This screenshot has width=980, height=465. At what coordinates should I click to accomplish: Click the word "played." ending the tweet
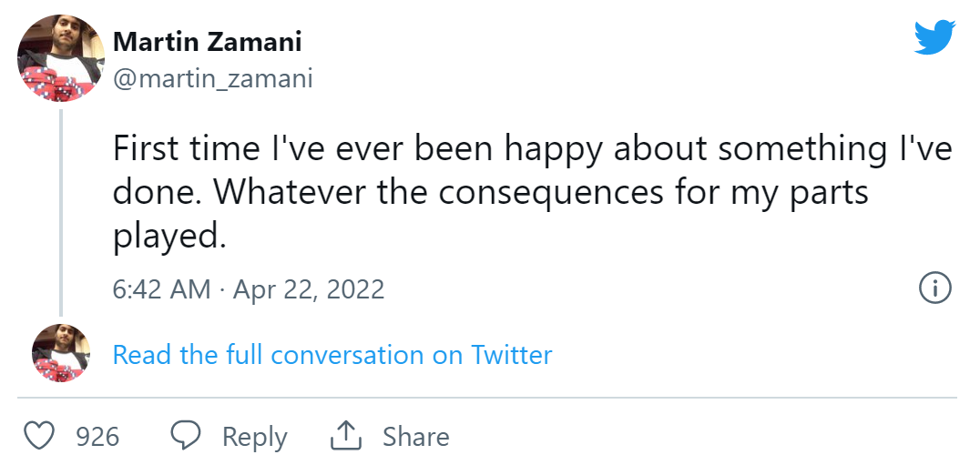(168, 236)
